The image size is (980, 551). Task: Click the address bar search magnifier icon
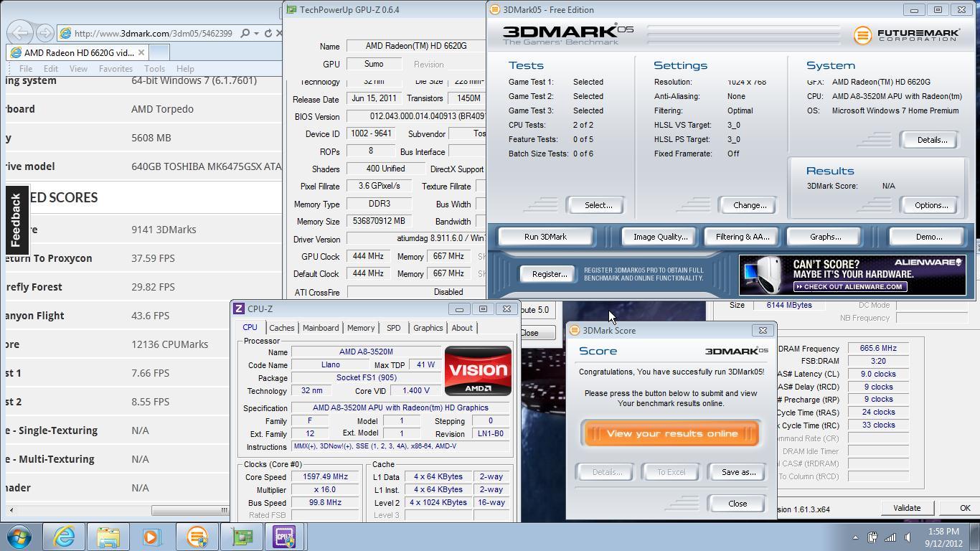(x=245, y=33)
